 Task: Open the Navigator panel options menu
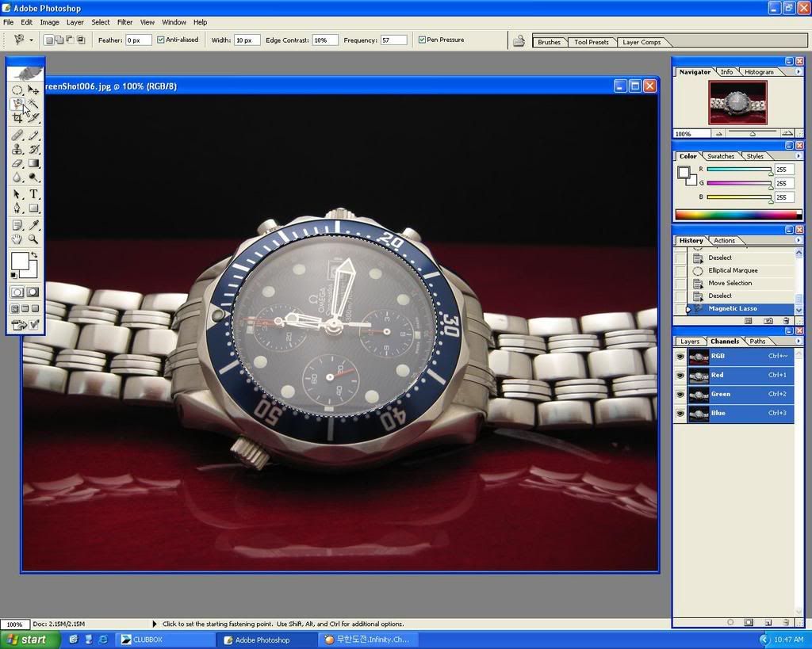coord(798,72)
